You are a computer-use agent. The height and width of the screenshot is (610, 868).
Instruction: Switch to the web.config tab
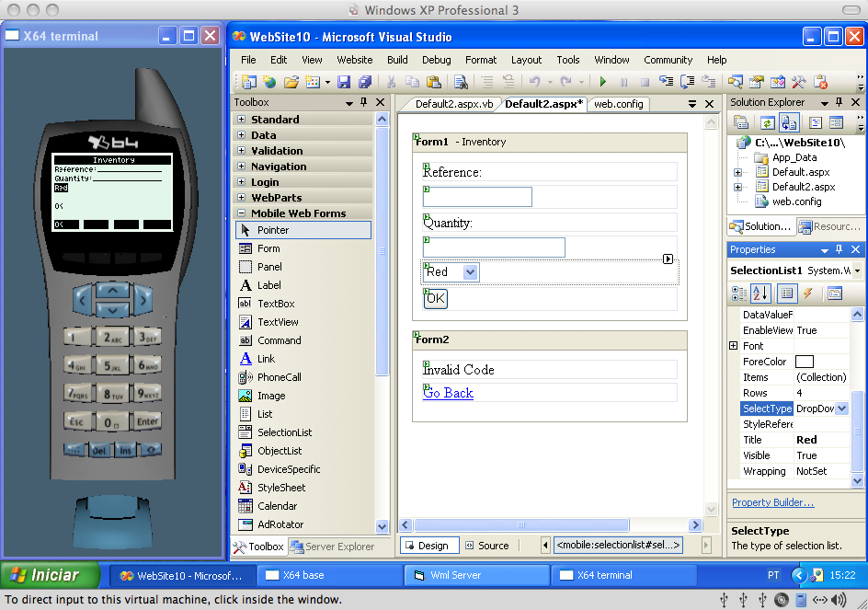[x=618, y=104]
